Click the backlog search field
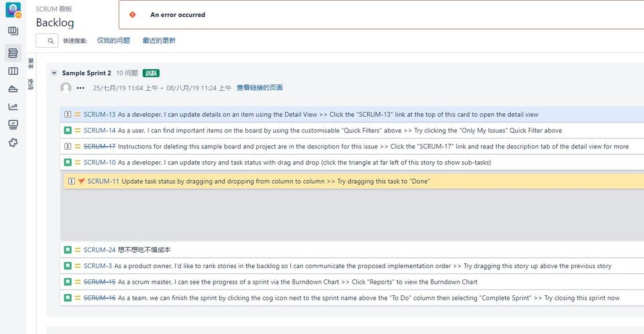644x334 pixels. coord(47,41)
